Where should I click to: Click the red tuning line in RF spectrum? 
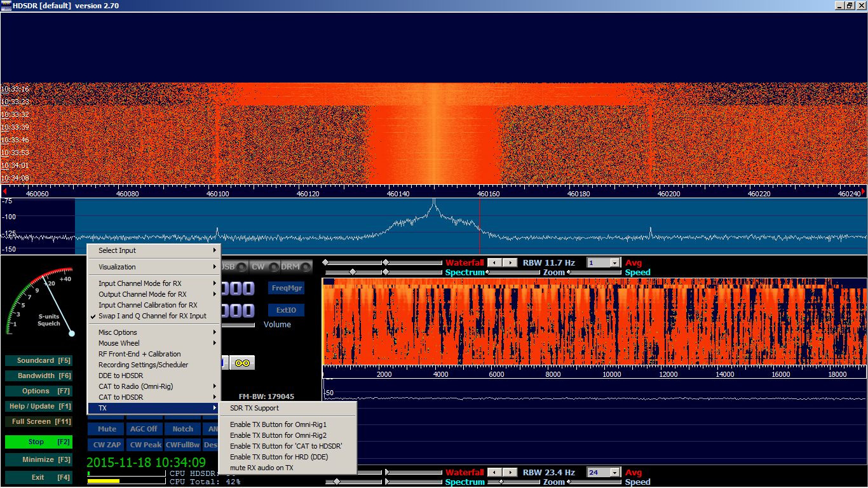[479, 226]
